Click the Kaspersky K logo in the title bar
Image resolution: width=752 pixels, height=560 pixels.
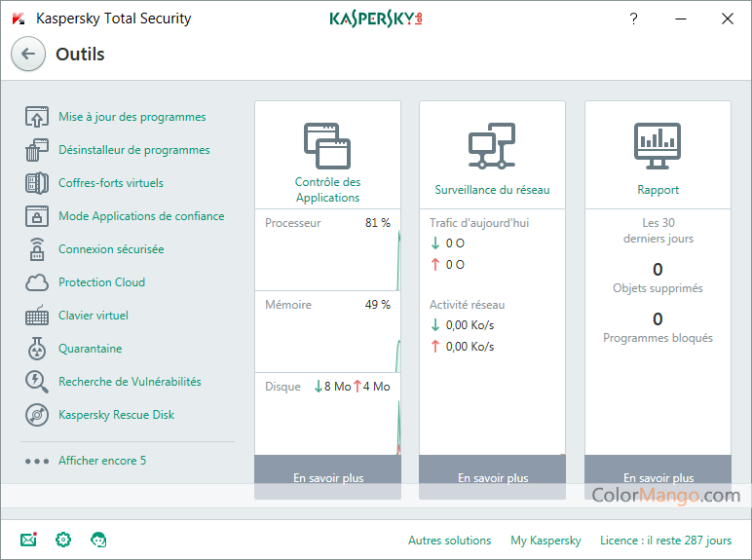[19, 19]
